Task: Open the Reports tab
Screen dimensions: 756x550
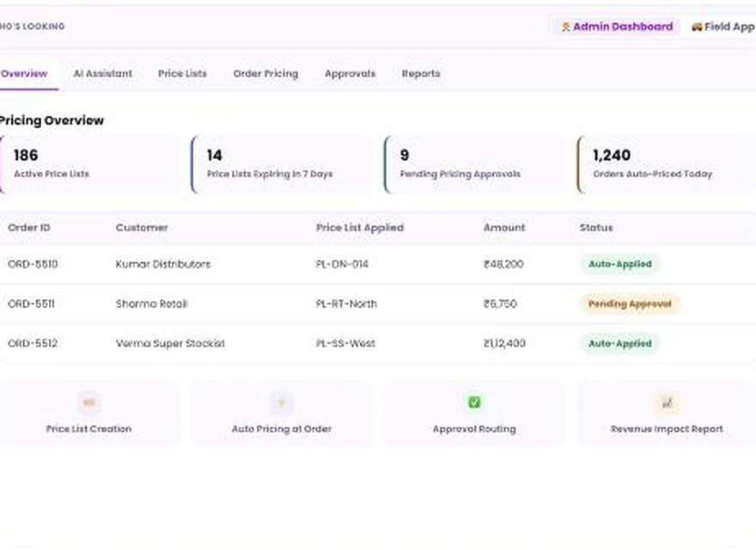Action: (421, 74)
